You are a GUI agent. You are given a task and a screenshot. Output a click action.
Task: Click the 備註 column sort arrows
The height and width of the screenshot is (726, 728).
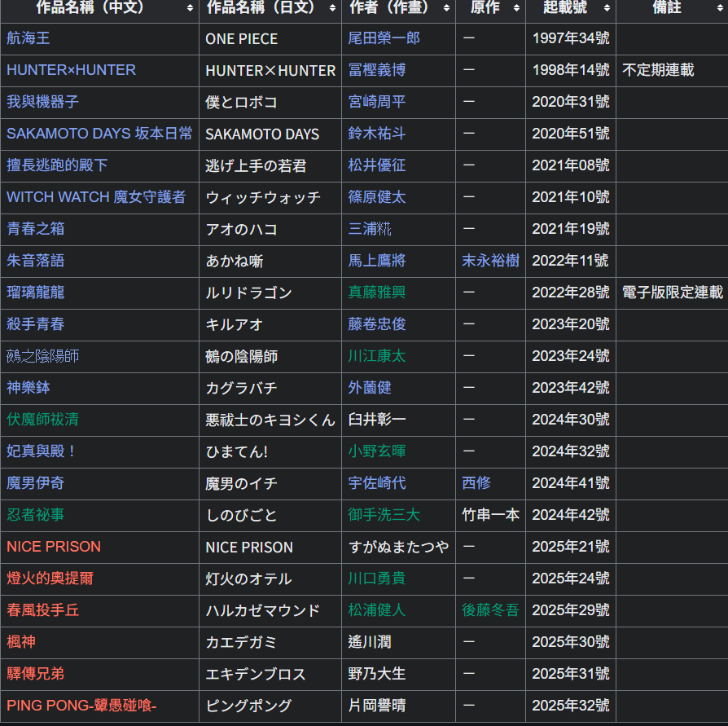(720, 7)
